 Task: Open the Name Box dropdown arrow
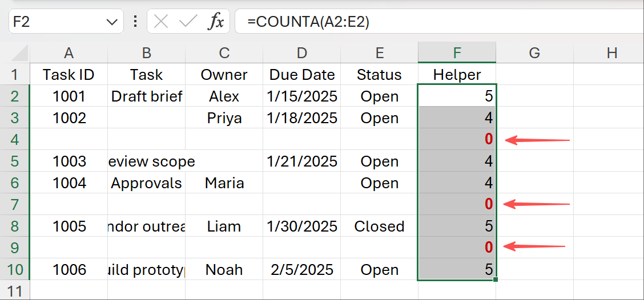point(111,22)
